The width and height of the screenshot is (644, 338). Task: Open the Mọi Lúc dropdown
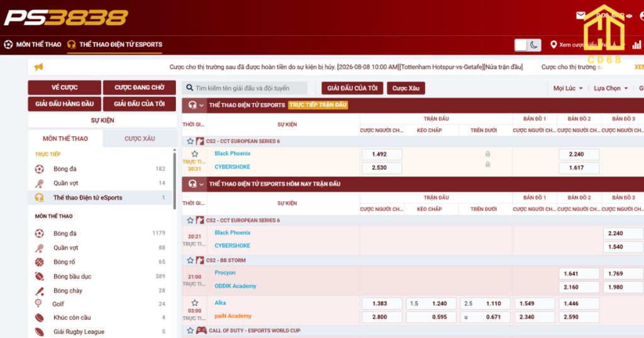[568, 88]
